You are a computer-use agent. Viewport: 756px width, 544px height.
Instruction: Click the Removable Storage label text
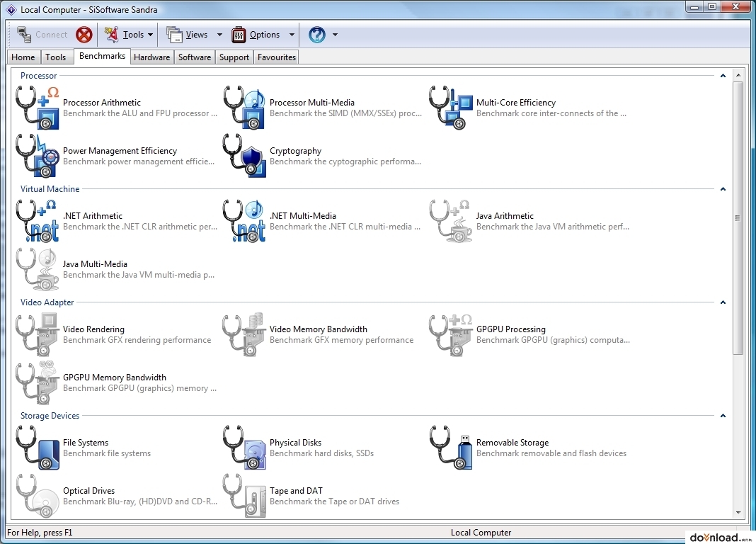[x=512, y=443]
